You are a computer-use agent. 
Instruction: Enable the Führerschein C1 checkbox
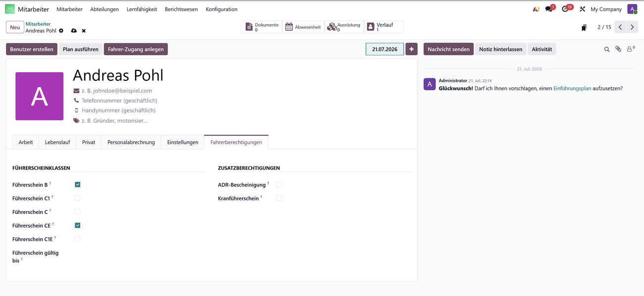(x=78, y=198)
